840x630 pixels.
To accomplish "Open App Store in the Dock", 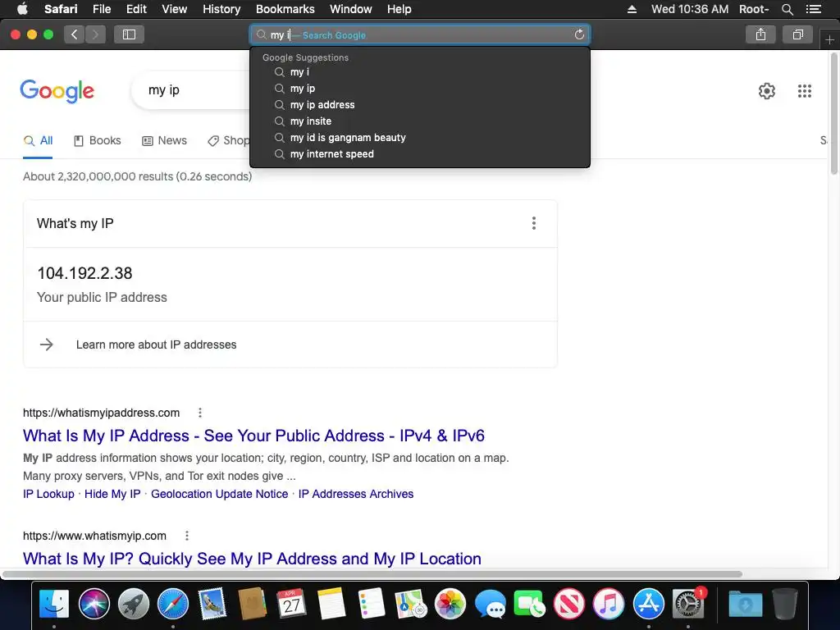I will coord(648,604).
